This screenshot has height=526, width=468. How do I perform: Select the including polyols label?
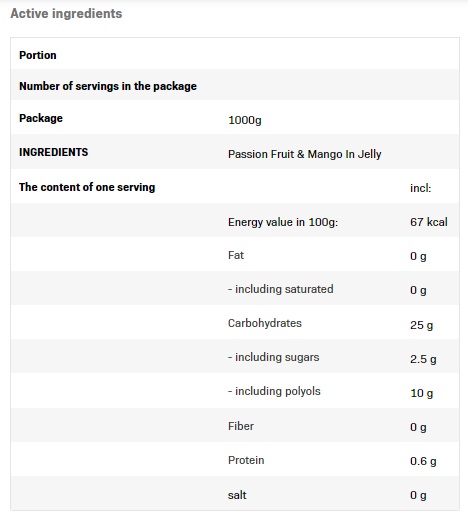point(274,391)
